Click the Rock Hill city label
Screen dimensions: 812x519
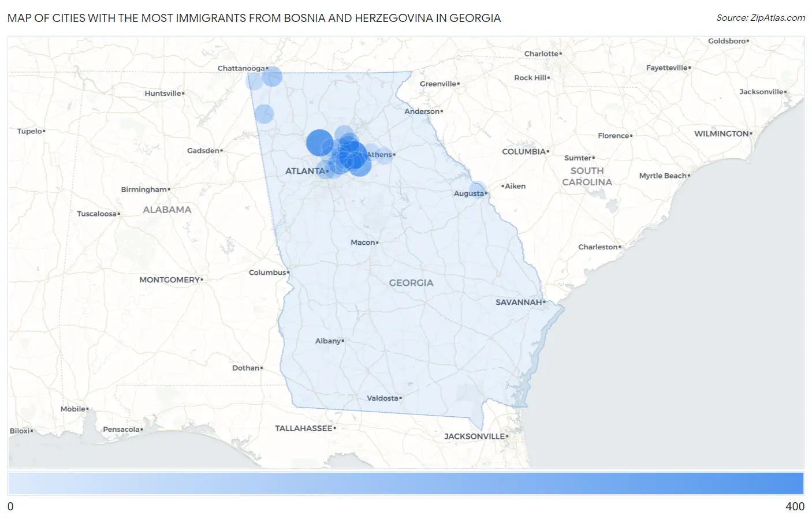click(x=530, y=78)
